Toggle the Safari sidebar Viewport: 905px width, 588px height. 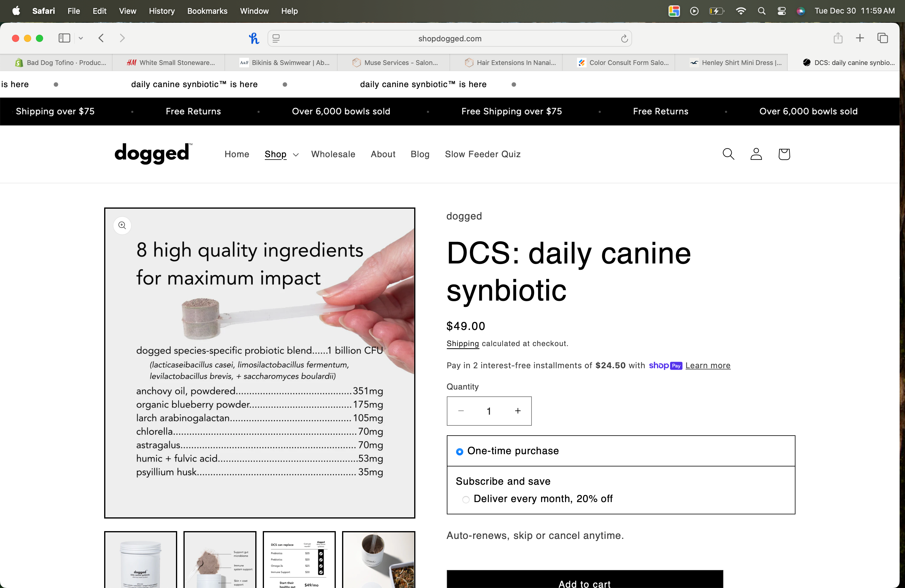pos(64,38)
